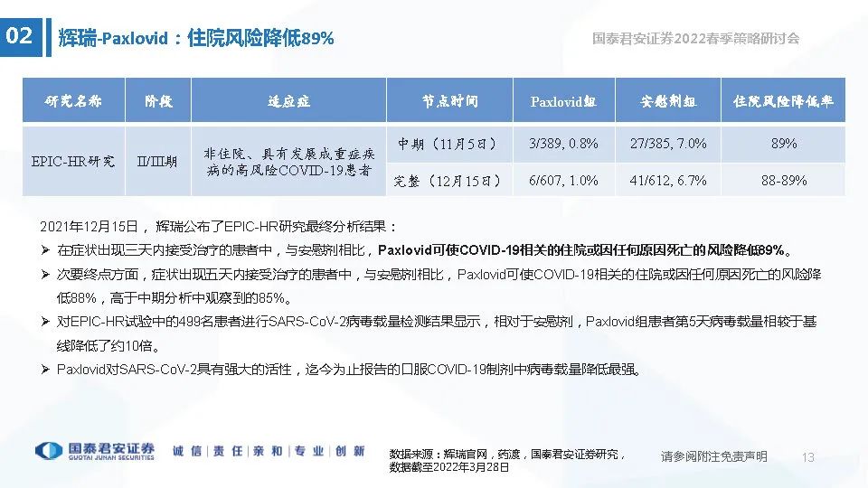Select the 阶段 column header

(157, 101)
